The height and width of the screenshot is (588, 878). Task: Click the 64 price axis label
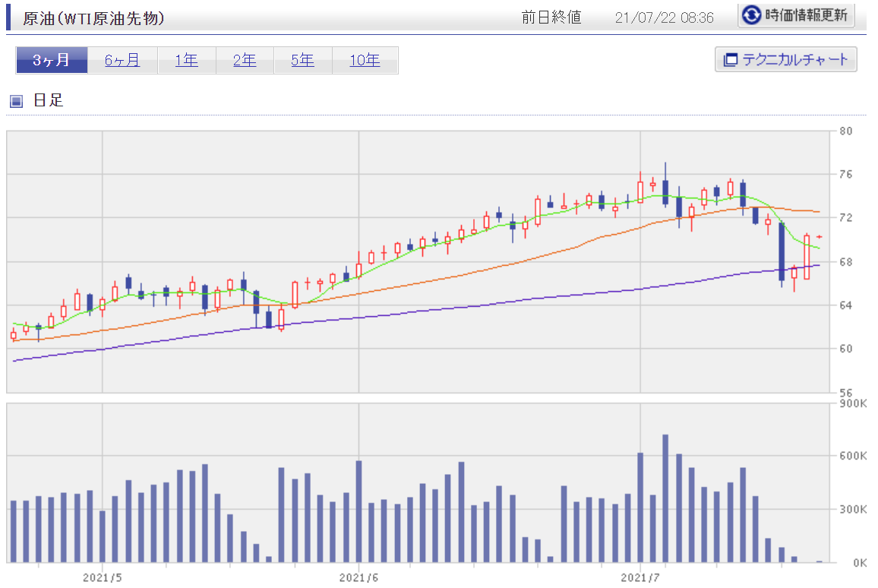click(845, 305)
